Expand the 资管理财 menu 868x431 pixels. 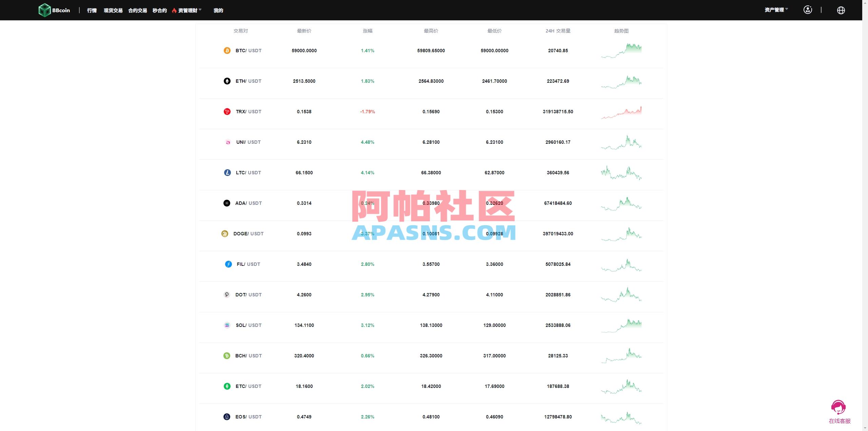pos(188,10)
